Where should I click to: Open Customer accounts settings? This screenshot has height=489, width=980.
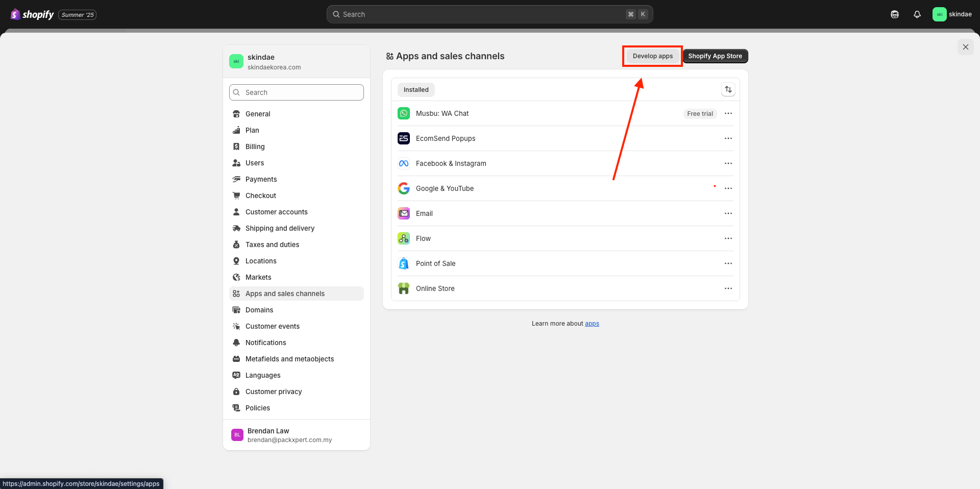(x=297, y=212)
